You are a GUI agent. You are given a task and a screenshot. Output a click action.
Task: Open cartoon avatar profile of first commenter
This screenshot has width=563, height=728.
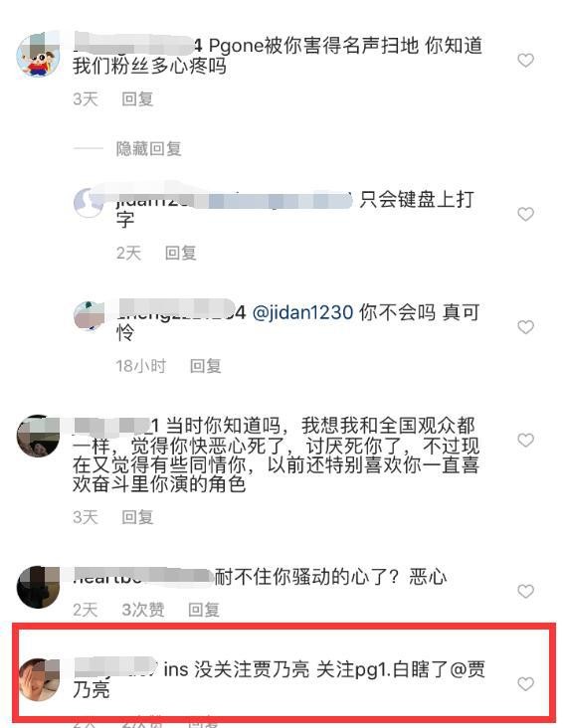(38, 56)
